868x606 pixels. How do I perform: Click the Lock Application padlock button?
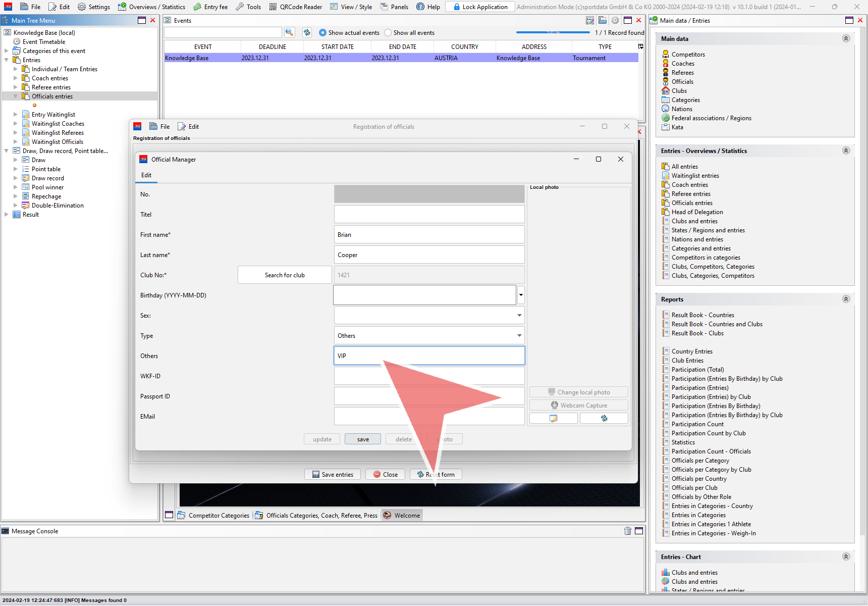coord(480,7)
